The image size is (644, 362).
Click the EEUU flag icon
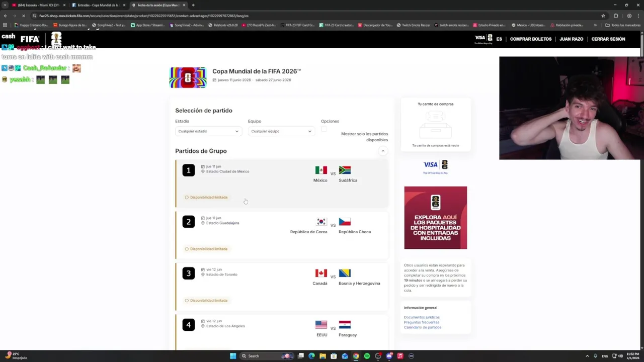(321, 325)
